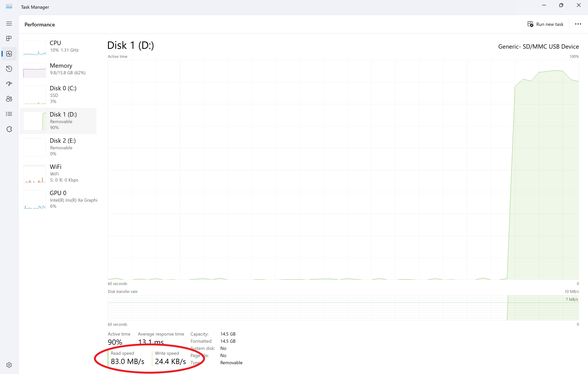Click the Task Manager title bar app icon
Screen dimensions: 588x374
tap(9, 7)
